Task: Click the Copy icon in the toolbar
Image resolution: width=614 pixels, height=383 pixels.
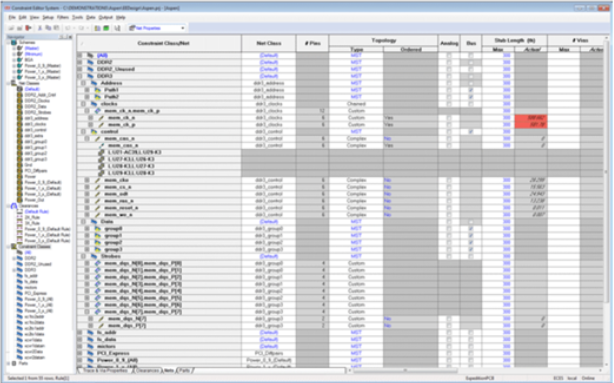Action: [48, 28]
